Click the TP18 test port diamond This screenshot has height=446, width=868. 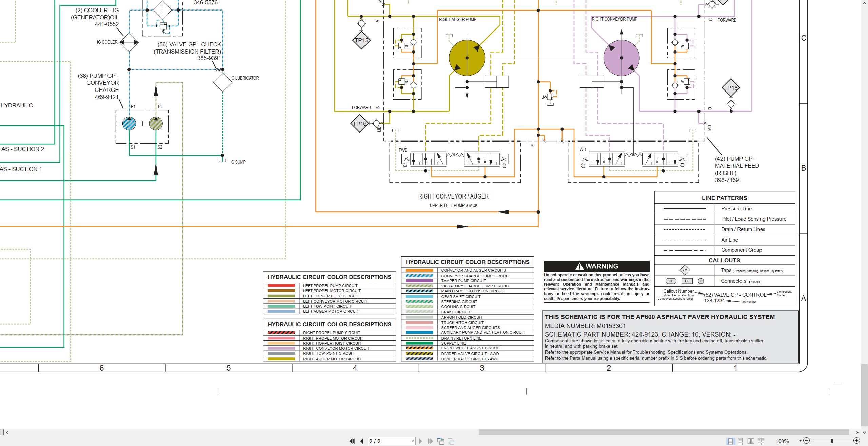coord(731,88)
